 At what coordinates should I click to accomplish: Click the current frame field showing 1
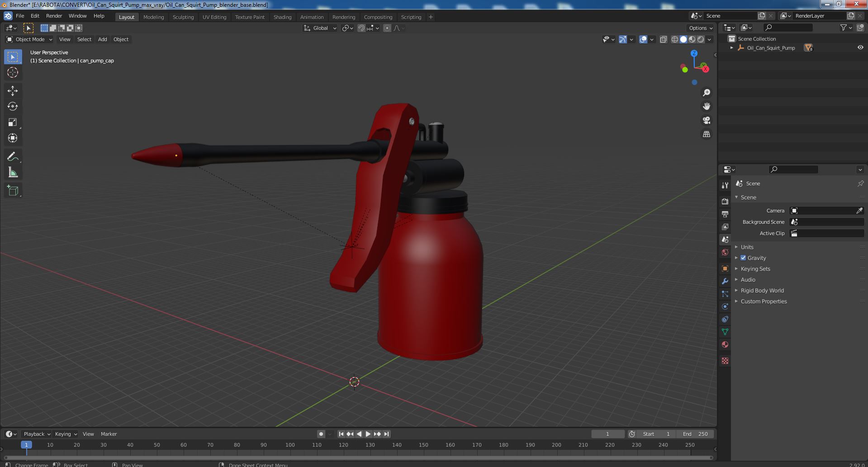[607, 434]
